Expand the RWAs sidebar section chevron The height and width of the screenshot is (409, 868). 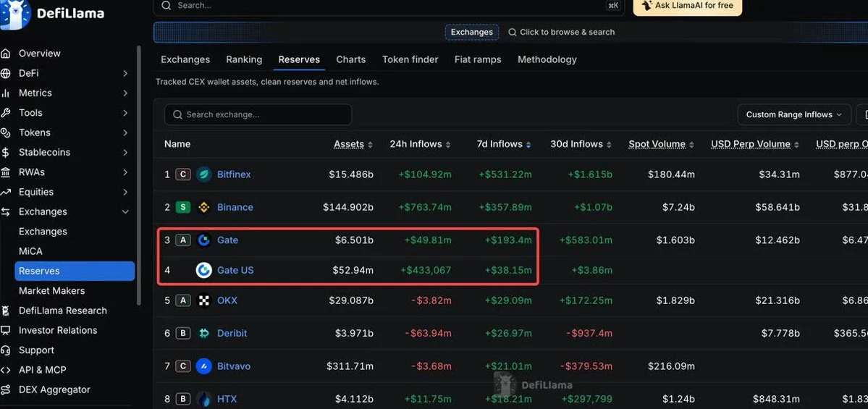126,172
